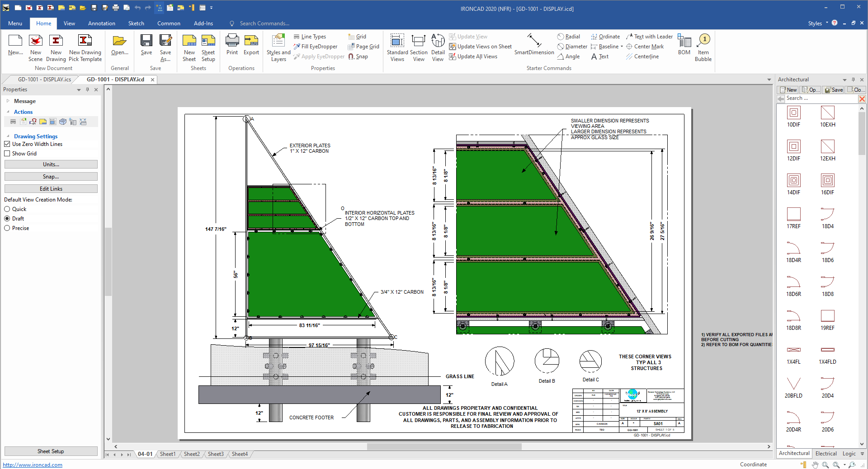Image resolution: width=868 pixels, height=469 pixels.
Task: Open New Drawing Pick Template
Action: click(85, 47)
